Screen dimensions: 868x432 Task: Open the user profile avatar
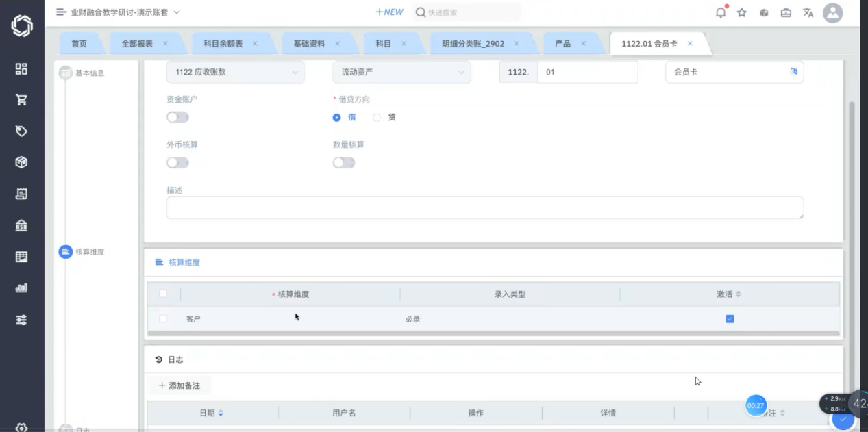coord(832,12)
